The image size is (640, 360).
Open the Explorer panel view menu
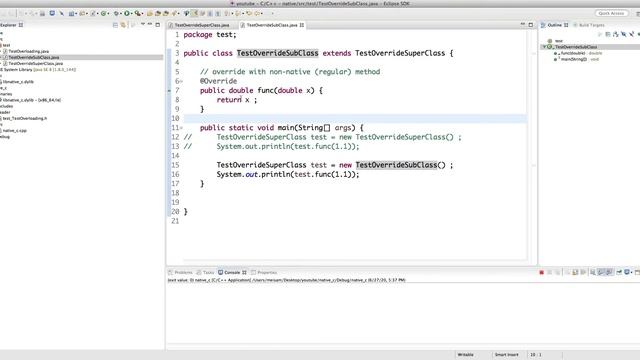tap(143, 24)
